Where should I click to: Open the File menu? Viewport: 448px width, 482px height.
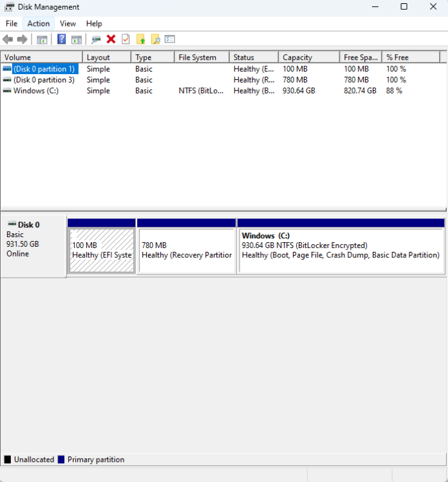[12, 24]
